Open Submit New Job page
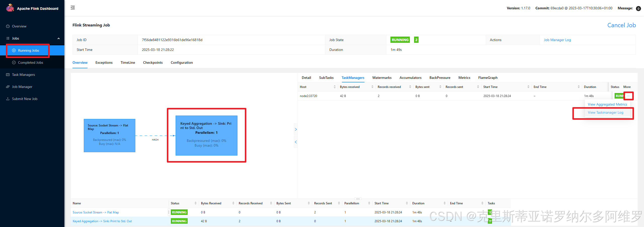644x227 pixels. (25, 99)
